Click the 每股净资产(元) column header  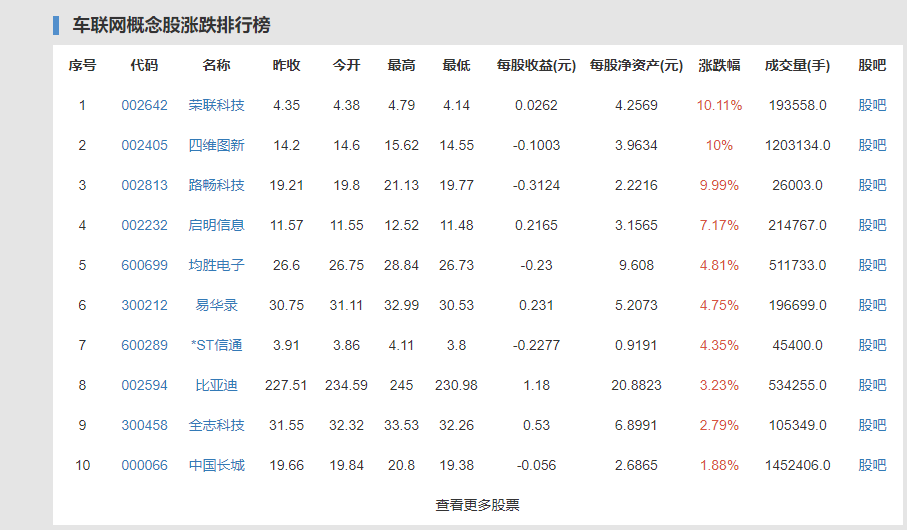[x=636, y=65]
